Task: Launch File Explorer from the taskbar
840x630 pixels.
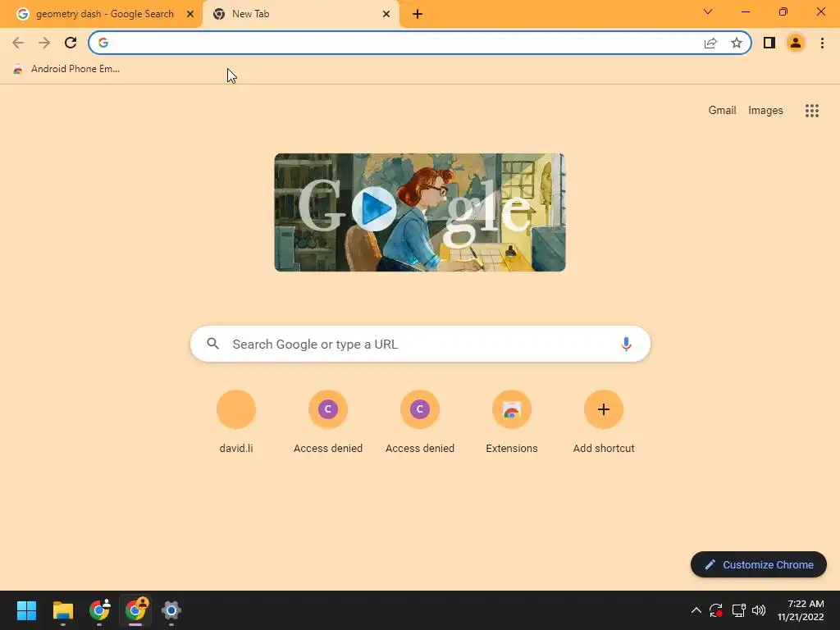Action: pos(62,610)
